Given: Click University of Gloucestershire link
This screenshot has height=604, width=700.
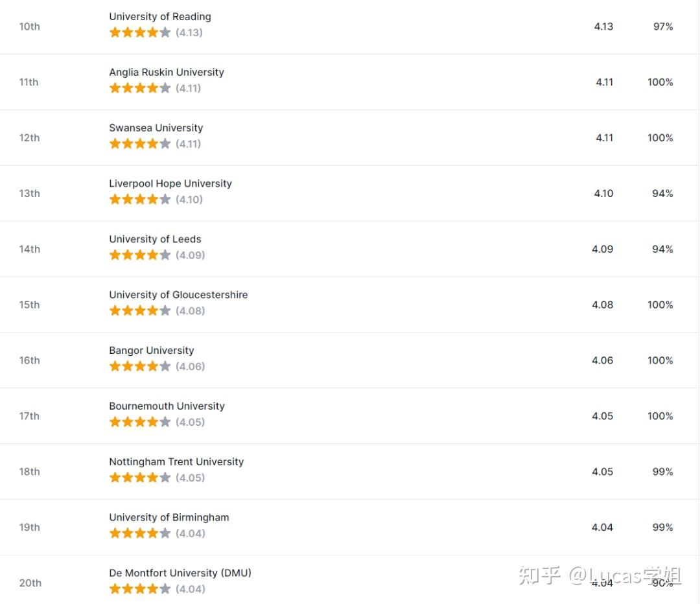Looking at the screenshot, I should tap(178, 296).
